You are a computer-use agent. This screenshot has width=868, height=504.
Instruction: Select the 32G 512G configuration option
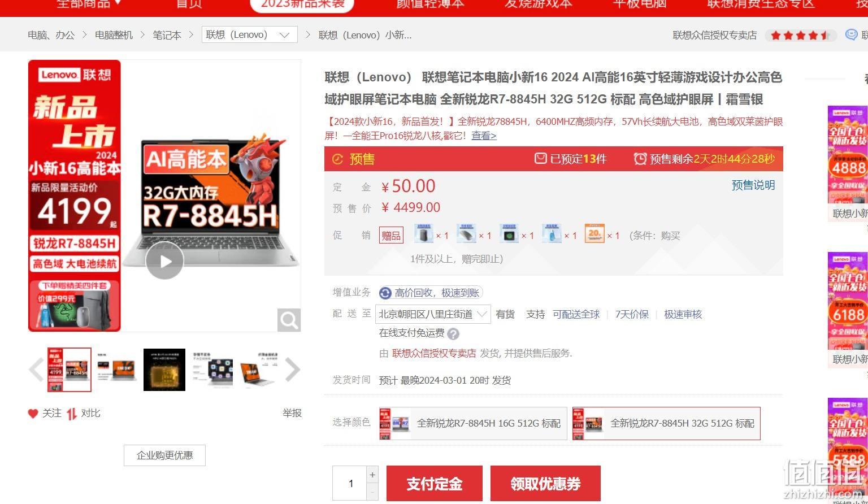pyautogui.click(x=666, y=423)
